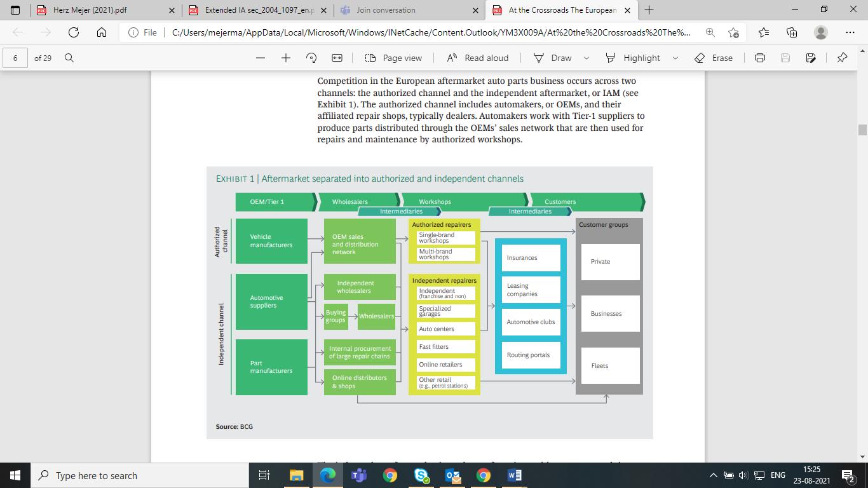The height and width of the screenshot is (488, 868).
Task: Print the PDF document
Action: pos(759,58)
